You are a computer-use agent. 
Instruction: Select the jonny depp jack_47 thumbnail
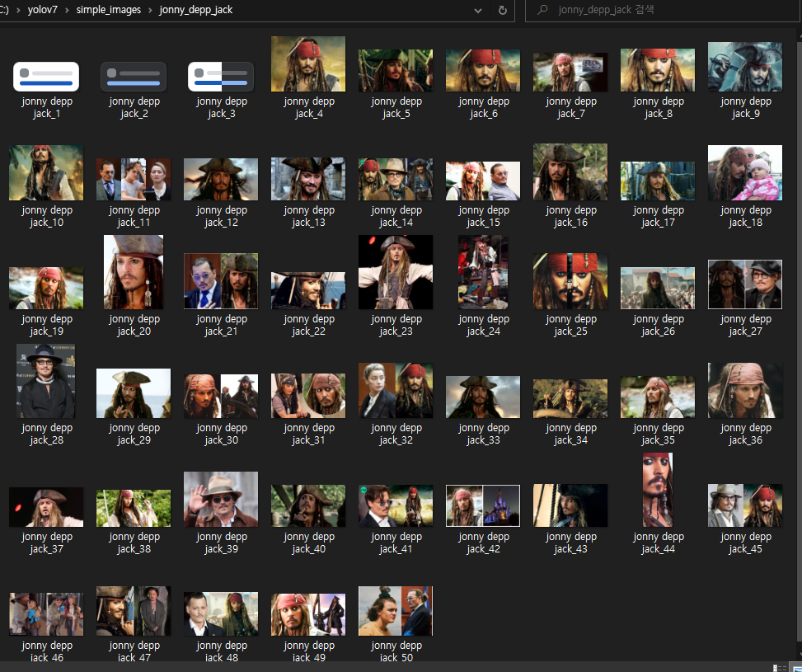tap(134, 611)
